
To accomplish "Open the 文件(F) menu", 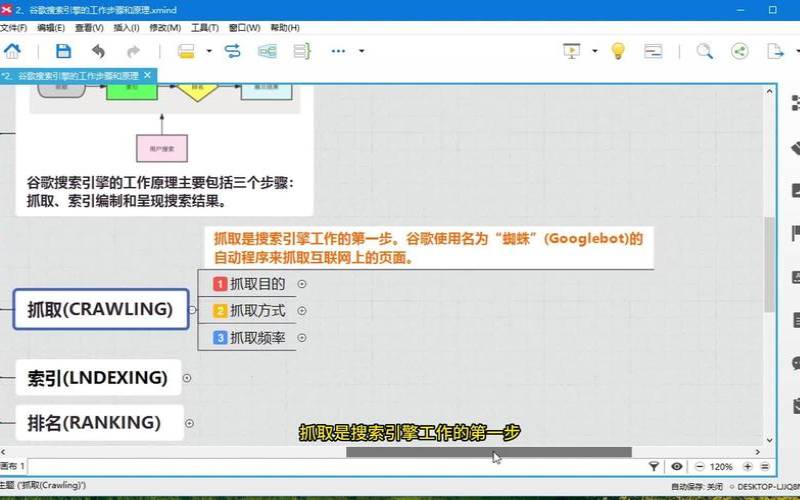I will pyautogui.click(x=13, y=28).
